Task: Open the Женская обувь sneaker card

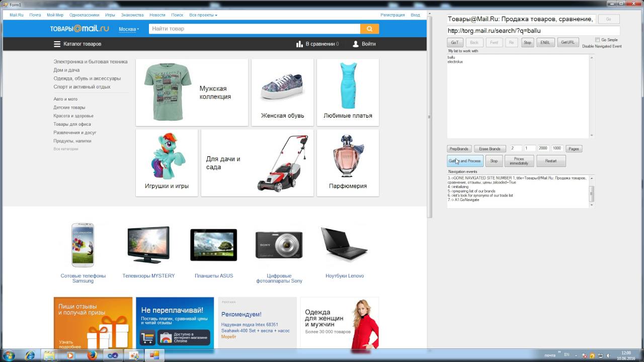Action: tap(282, 93)
